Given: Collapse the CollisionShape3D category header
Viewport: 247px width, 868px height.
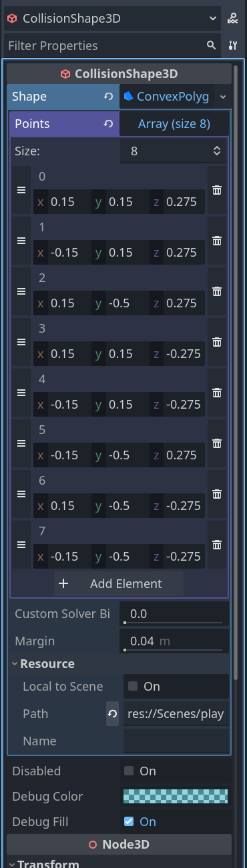Looking at the screenshot, I should click(119, 74).
